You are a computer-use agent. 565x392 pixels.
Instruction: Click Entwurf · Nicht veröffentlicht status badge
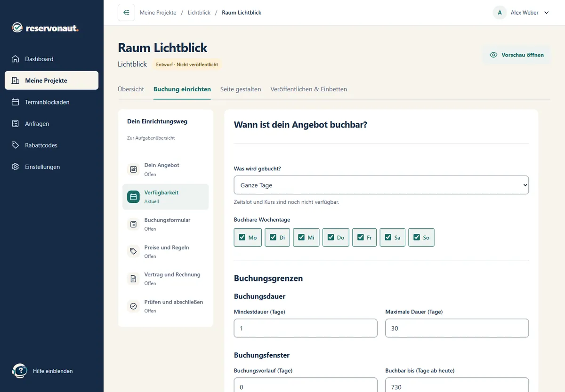pos(187,64)
